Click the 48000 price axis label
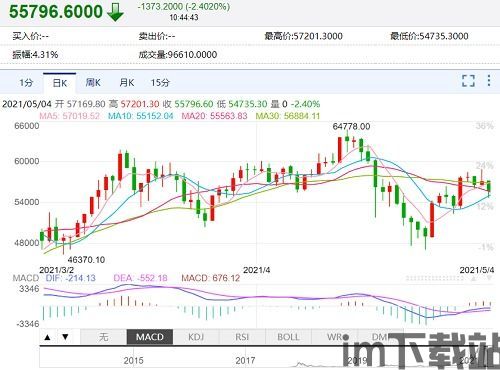The width and height of the screenshot is (500, 370). click(x=27, y=243)
